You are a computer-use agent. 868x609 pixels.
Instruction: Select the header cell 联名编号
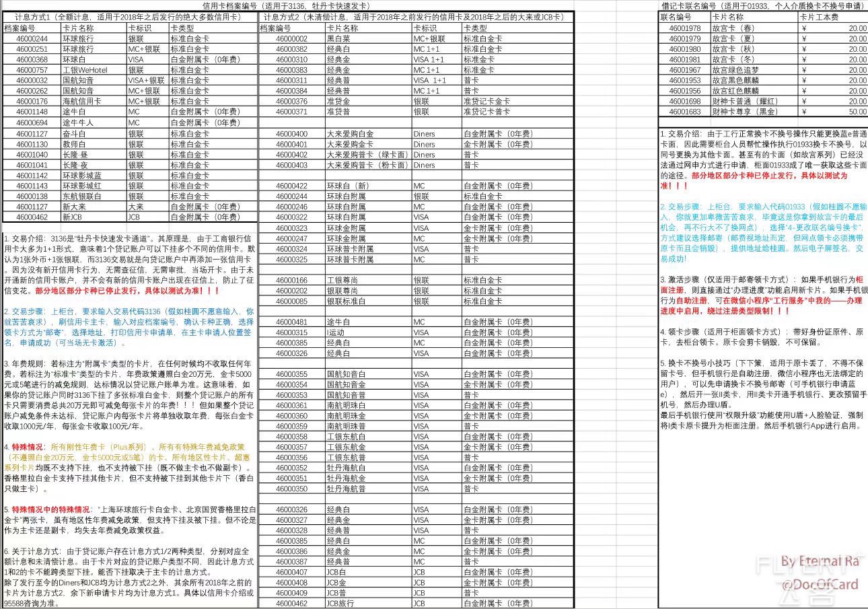(x=685, y=17)
